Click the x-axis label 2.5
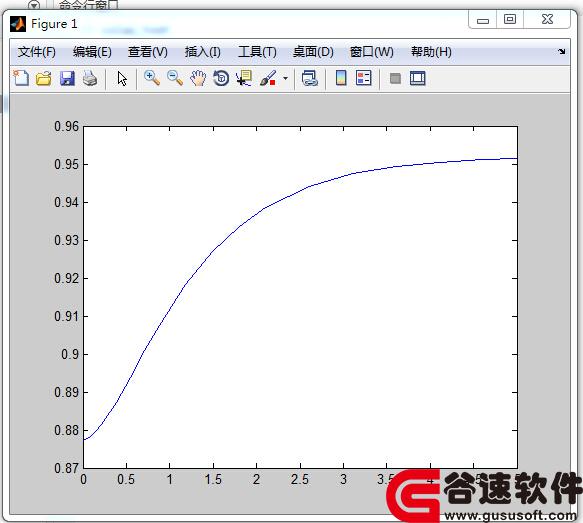The width and height of the screenshot is (583, 523). tap(300, 480)
